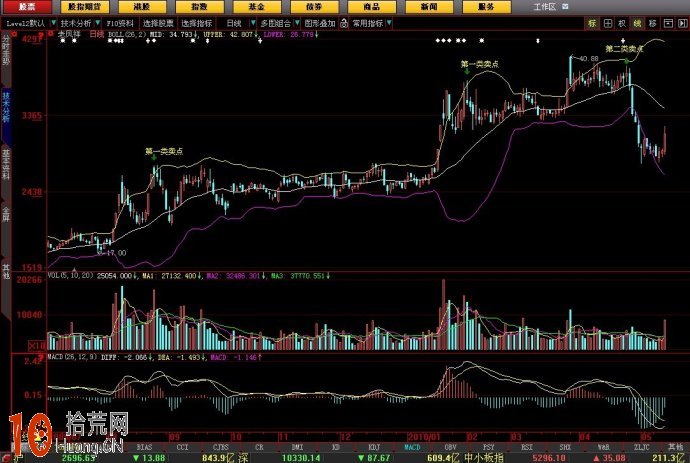The width and height of the screenshot is (690, 463).
Task: Click the red question mark on the price axis
Action: click(x=41, y=37)
